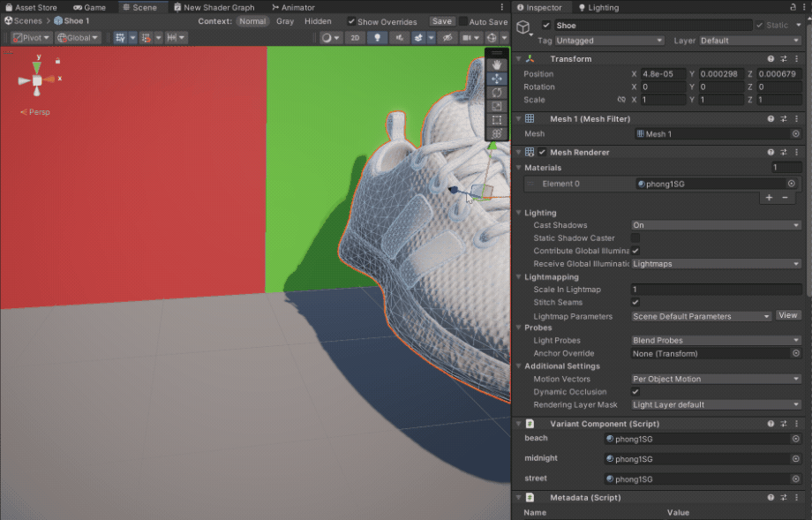Select the Rect transform tool
Screen dimensions: 812x520
point(497,120)
